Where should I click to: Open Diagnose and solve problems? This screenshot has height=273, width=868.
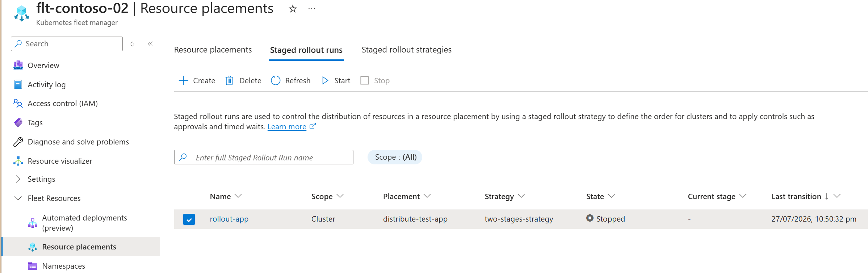78,142
